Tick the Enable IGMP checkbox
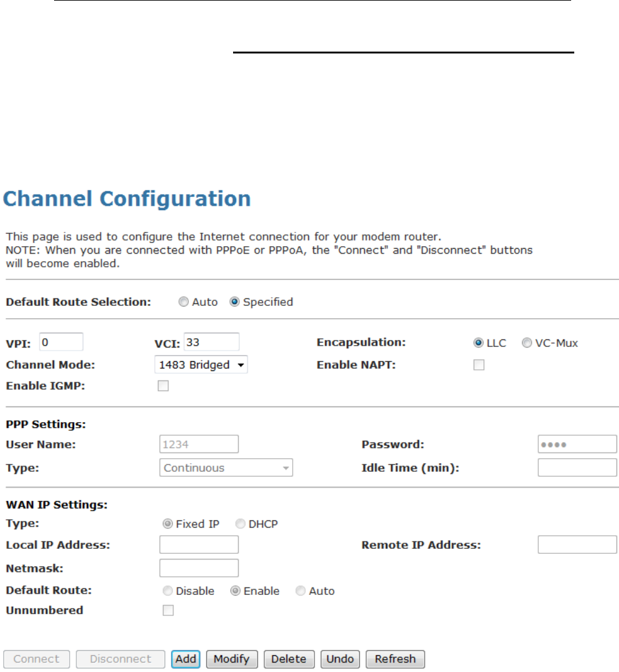The image size is (619, 672). pos(163,385)
